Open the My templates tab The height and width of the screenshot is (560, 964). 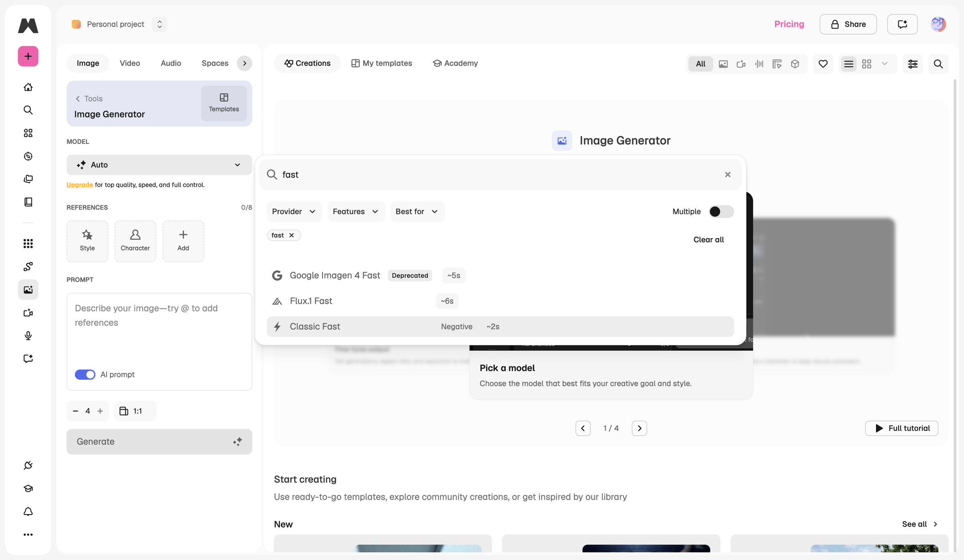pyautogui.click(x=382, y=63)
